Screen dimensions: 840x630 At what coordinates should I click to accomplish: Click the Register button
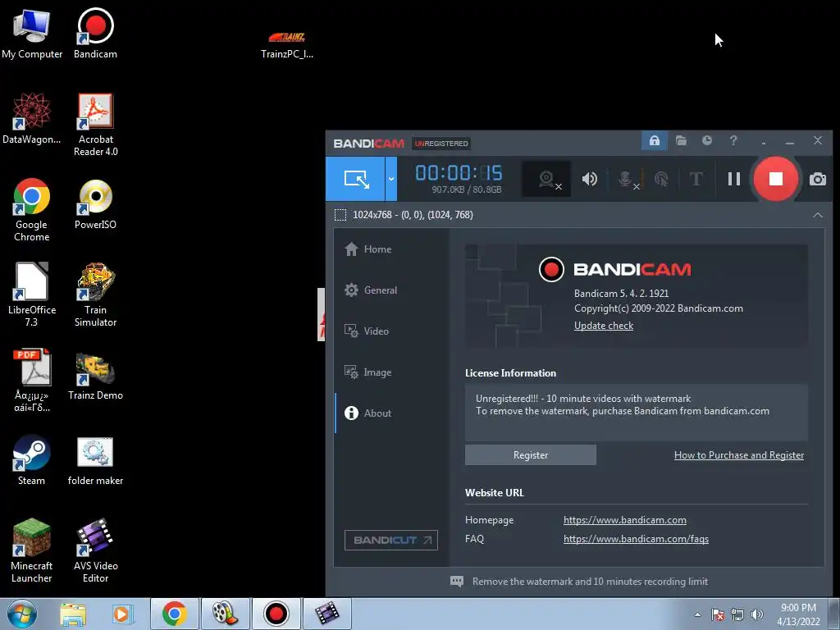[531, 454]
